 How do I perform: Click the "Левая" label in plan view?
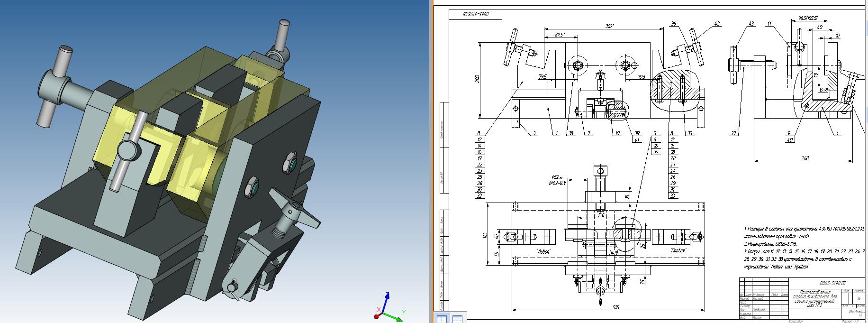click(x=543, y=251)
